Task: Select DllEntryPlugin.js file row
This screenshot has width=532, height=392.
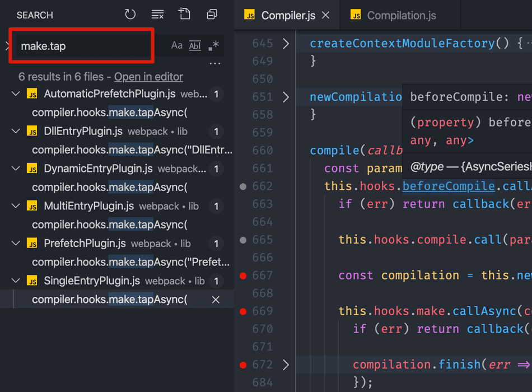Action: click(117, 132)
